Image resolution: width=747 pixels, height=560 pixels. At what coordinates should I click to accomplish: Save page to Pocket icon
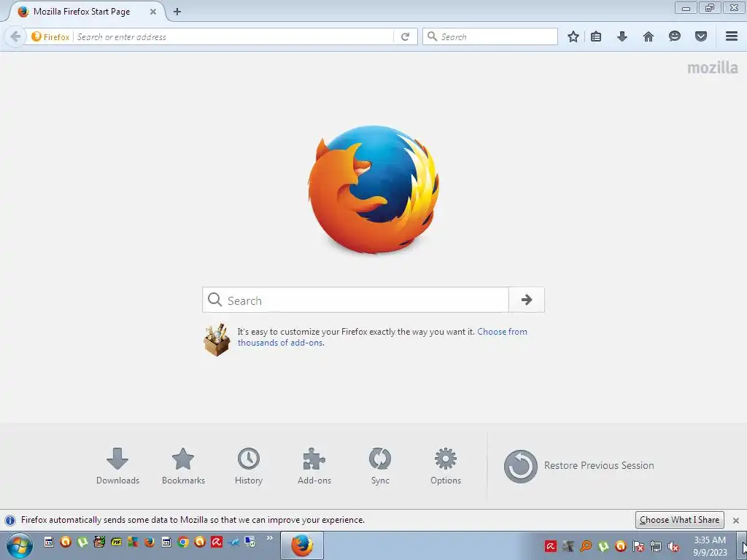coord(701,36)
